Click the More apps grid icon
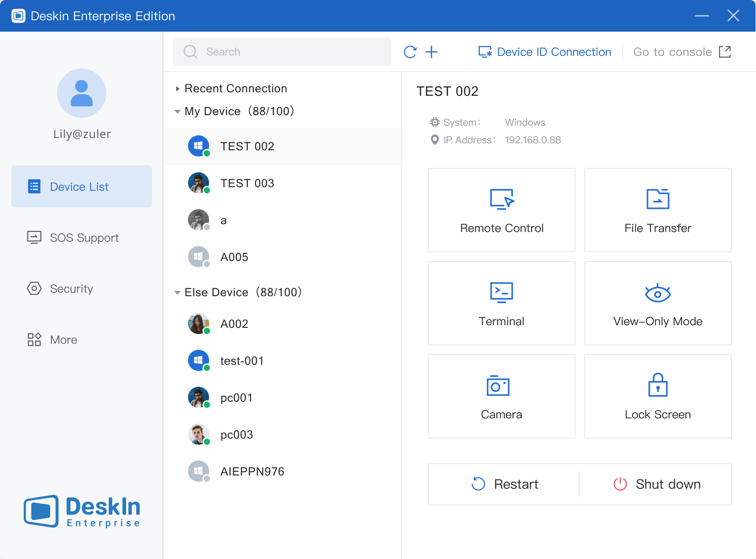756x559 pixels. click(34, 339)
